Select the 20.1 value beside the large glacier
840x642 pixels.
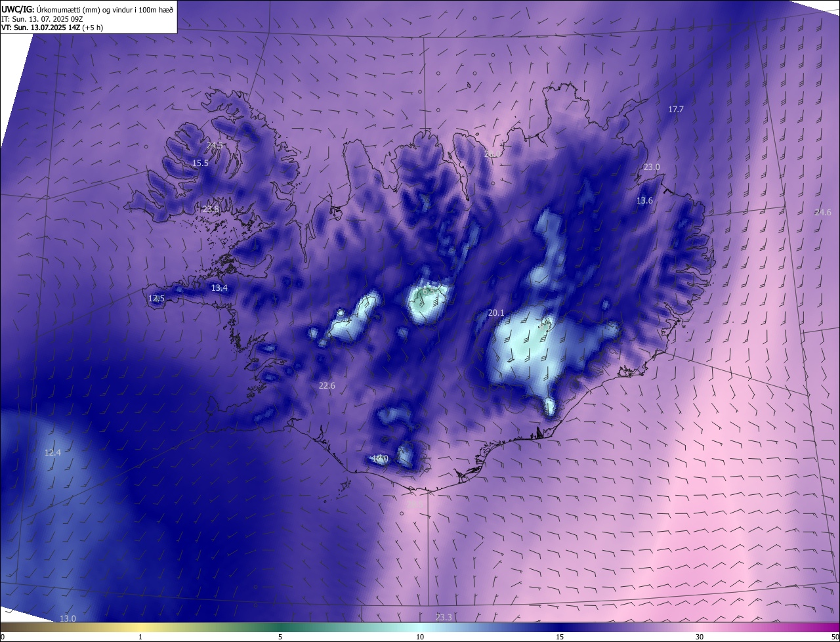coord(496,313)
